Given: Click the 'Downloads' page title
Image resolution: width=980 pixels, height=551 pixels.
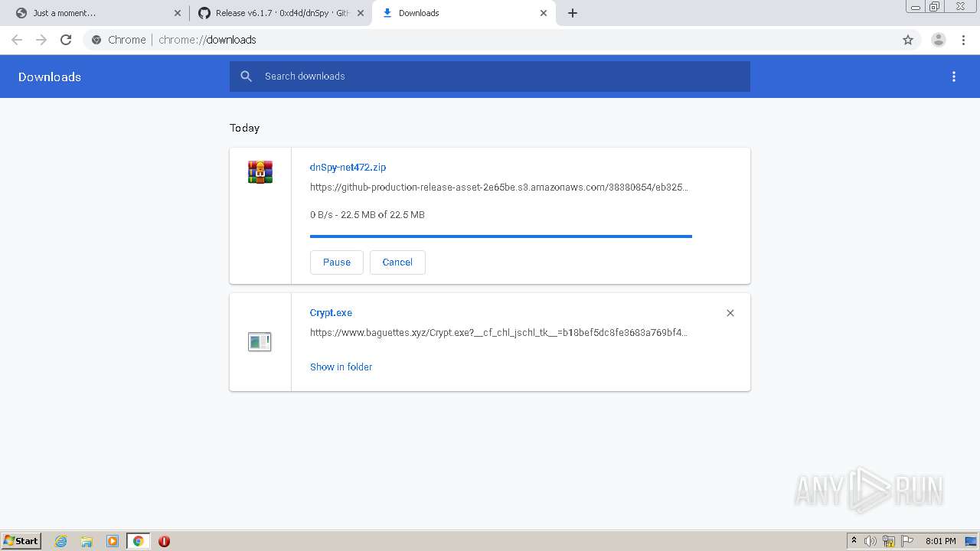Looking at the screenshot, I should point(50,77).
